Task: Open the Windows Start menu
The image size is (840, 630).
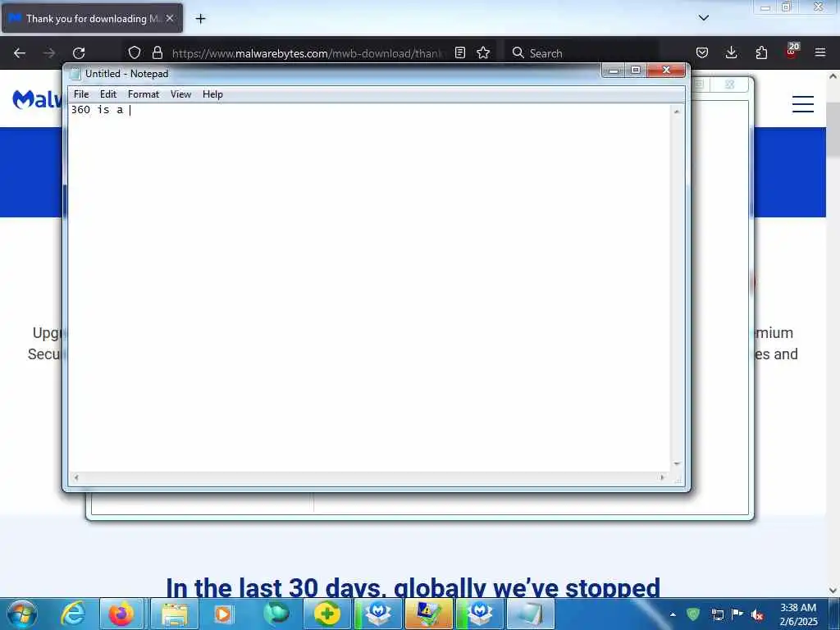Action: click(22, 614)
